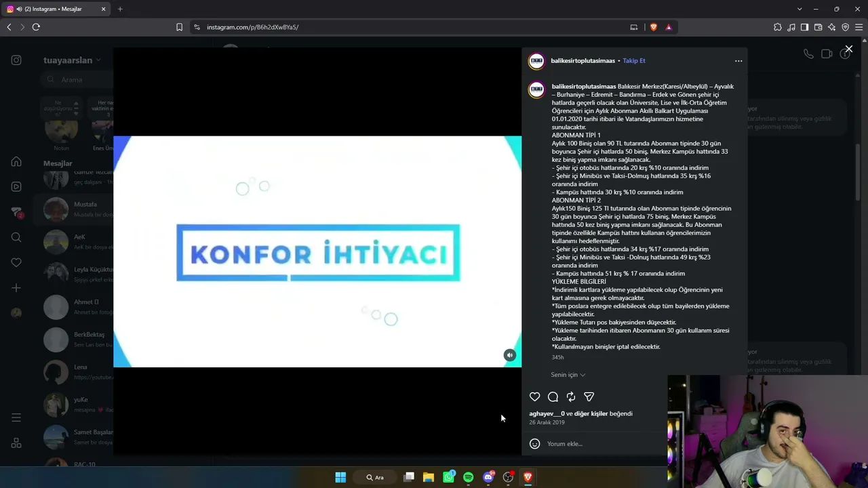868x488 pixels.
Task: Open Notifications heart in background sidebar
Action: point(16,262)
